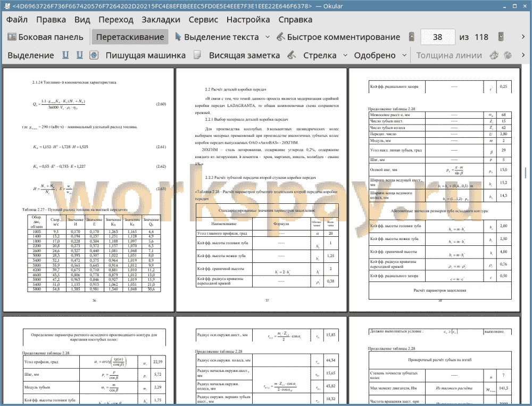The width and height of the screenshot is (532, 406).
Task: Open the Справка menu
Action: click(x=295, y=20)
